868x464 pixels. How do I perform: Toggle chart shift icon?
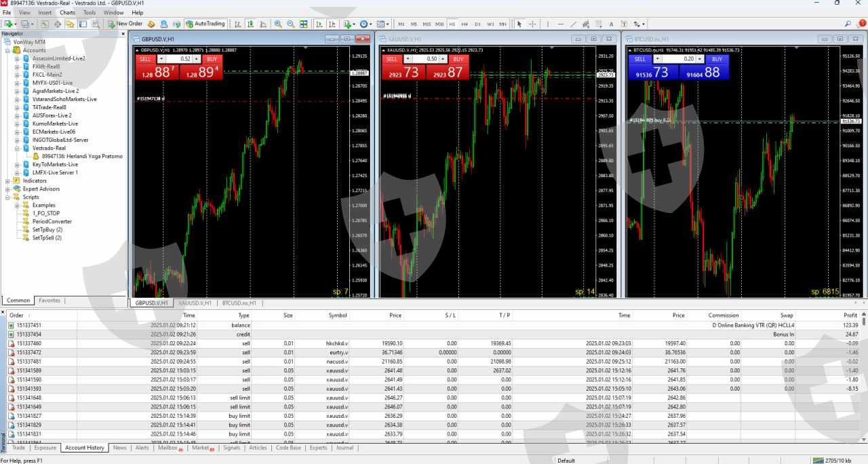332,24
